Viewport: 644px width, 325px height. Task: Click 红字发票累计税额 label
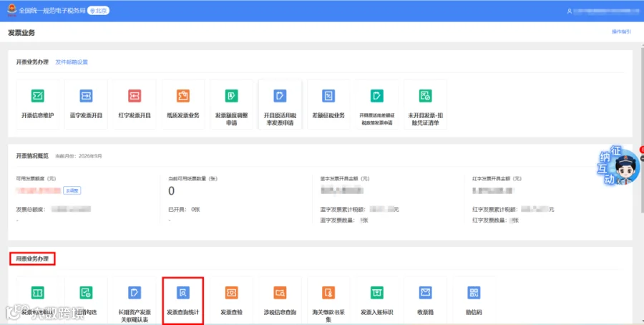[x=494, y=210]
